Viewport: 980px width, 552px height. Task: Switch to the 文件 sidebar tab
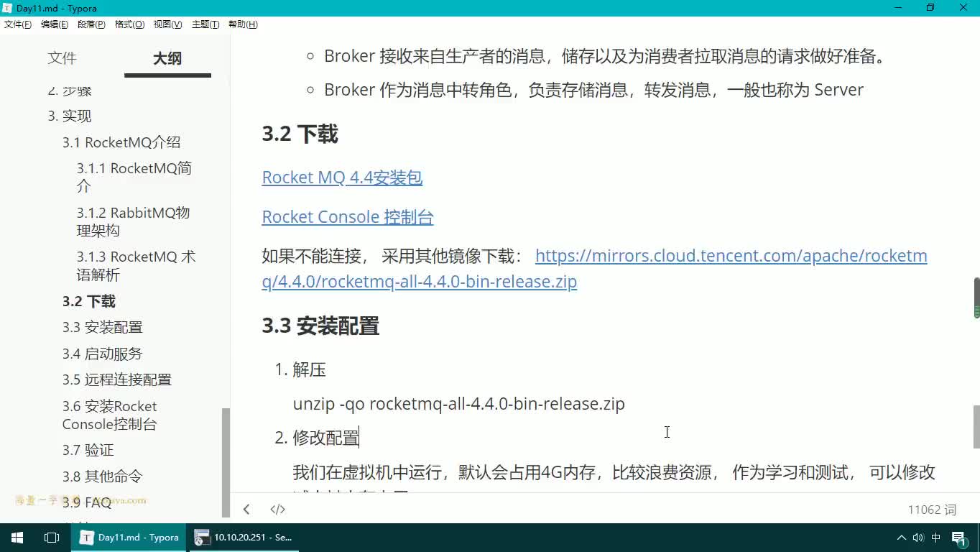pyautogui.click(x=62, y=58)
